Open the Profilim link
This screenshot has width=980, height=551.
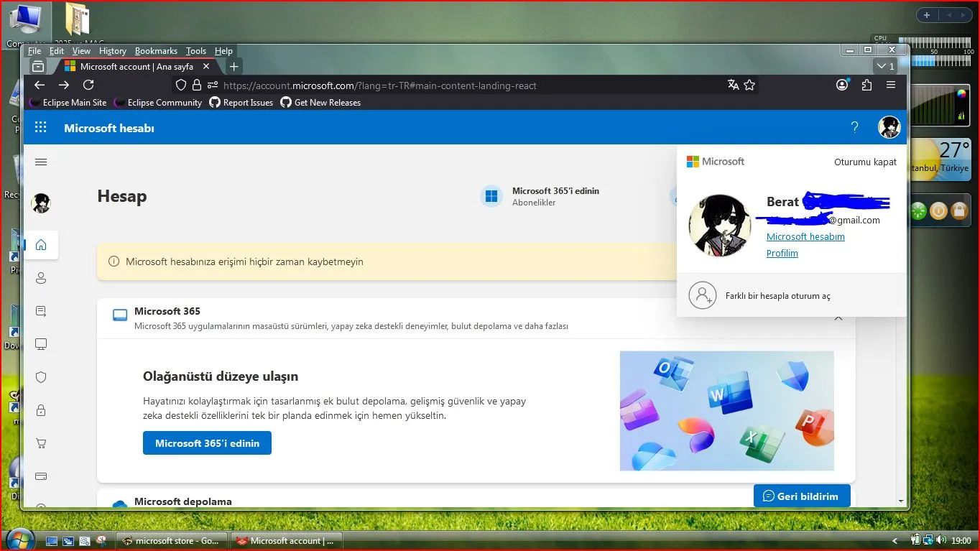click(782, 254)
